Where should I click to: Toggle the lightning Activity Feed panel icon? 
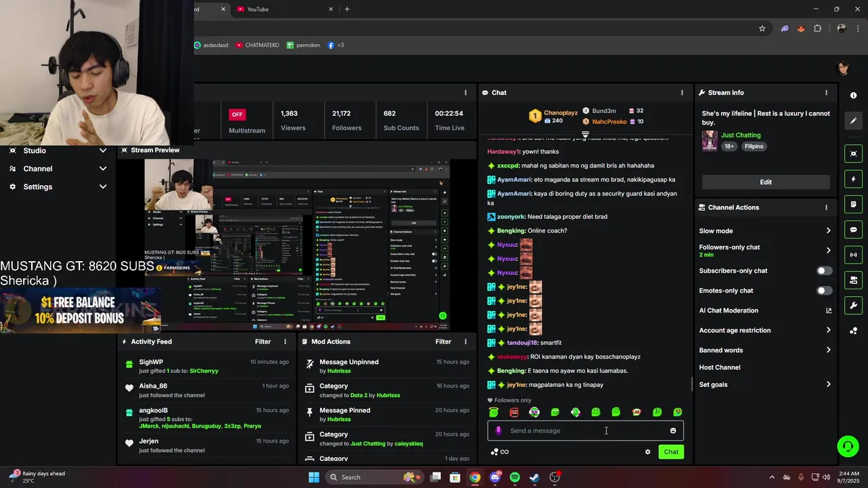tap(853, 179)
